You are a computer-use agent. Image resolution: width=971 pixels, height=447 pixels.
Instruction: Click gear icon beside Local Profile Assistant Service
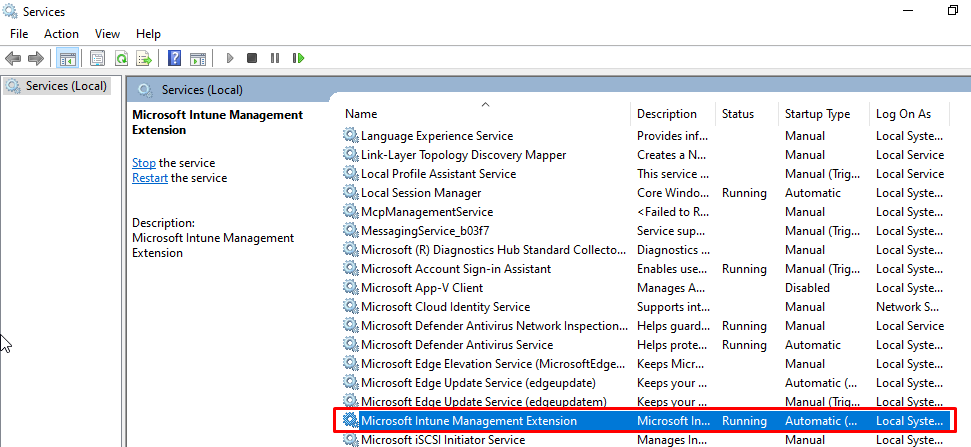coord(351,174)
